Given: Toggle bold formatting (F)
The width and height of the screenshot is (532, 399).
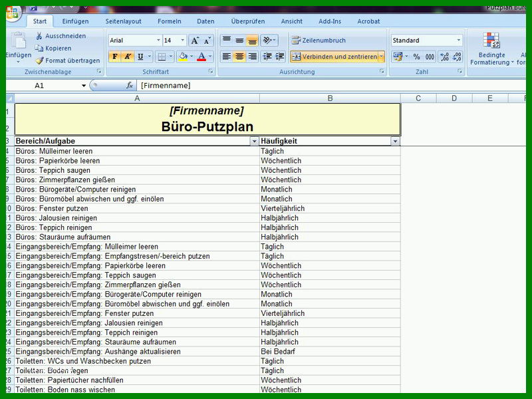Looking at the screenshot, I should tap(114, 57).
